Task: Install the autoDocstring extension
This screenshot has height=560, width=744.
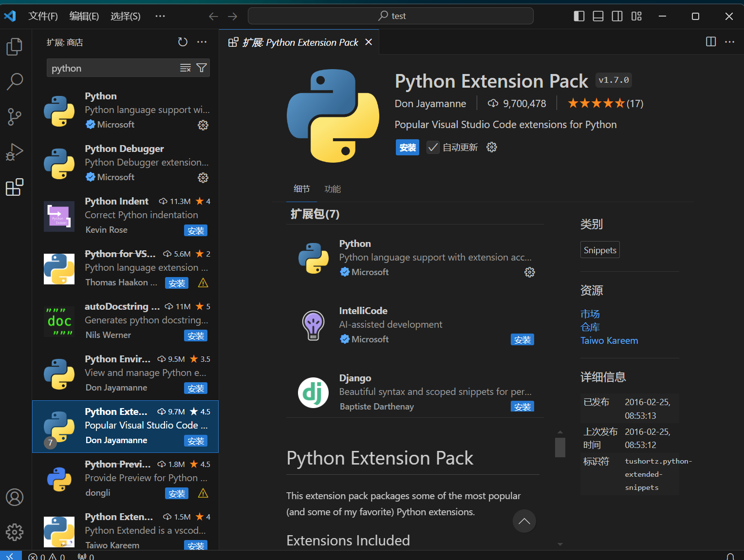Action: [196, 336]
